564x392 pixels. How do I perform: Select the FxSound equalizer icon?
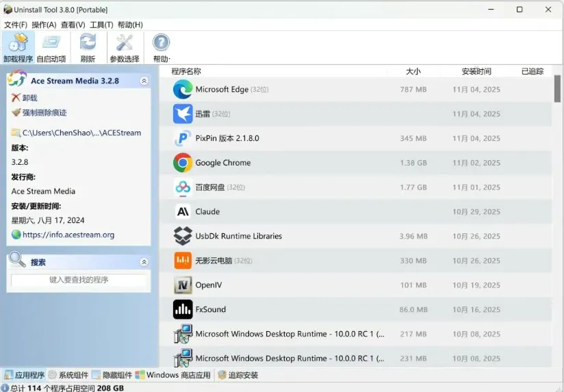[x=183, y=309]
